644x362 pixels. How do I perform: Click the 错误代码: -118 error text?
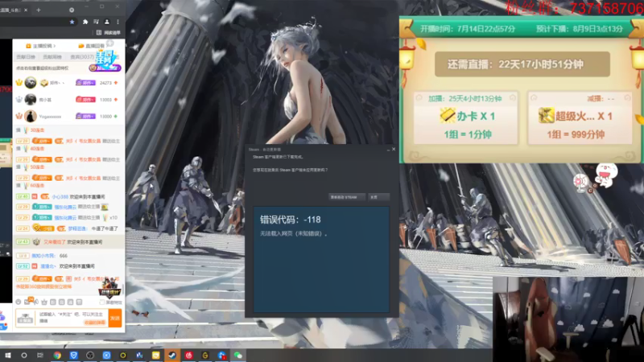[291, 220]
